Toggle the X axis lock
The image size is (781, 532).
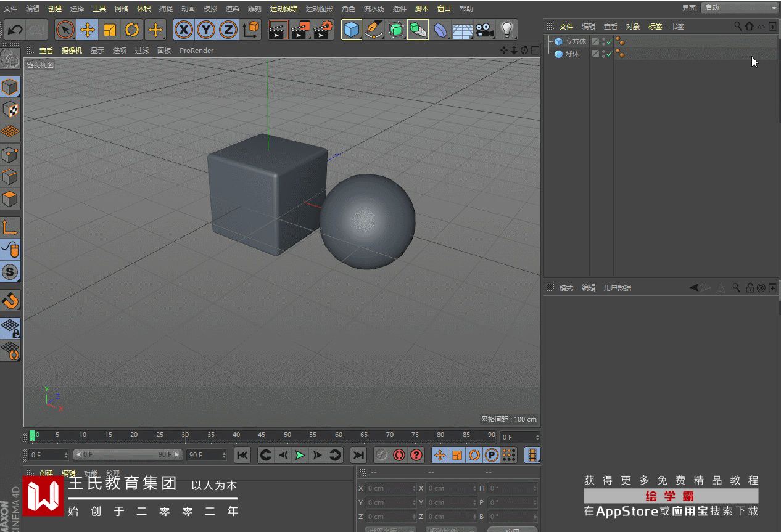(x=183, y=30)
